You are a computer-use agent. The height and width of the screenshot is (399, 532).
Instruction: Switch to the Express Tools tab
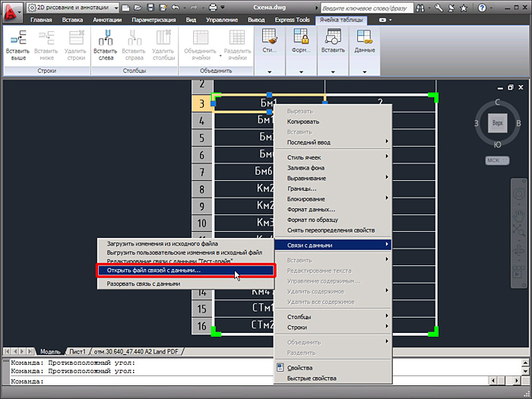click(292, 20)
